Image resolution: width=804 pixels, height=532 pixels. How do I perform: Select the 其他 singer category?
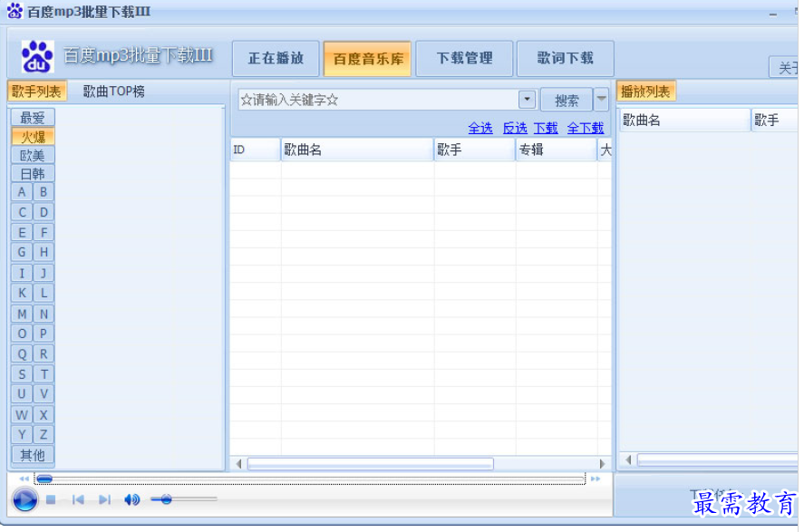click(x=33, y=455)
